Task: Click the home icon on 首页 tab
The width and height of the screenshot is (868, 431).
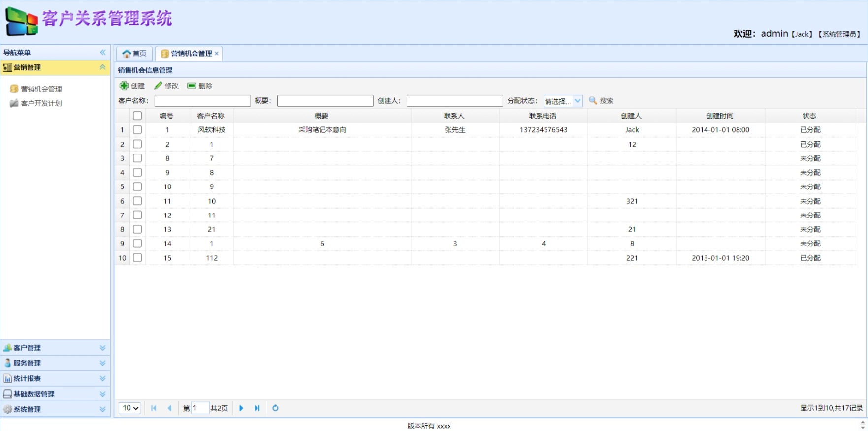Action: click(x=127, y=54)
